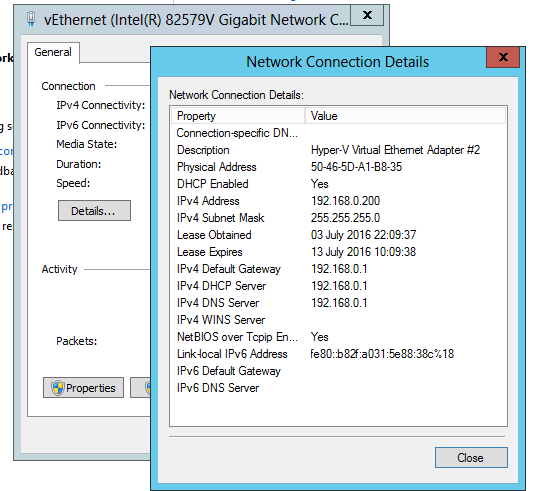Click the Close button in details dialog
This screenshot has height=491, width=537.
pos(471,457)
